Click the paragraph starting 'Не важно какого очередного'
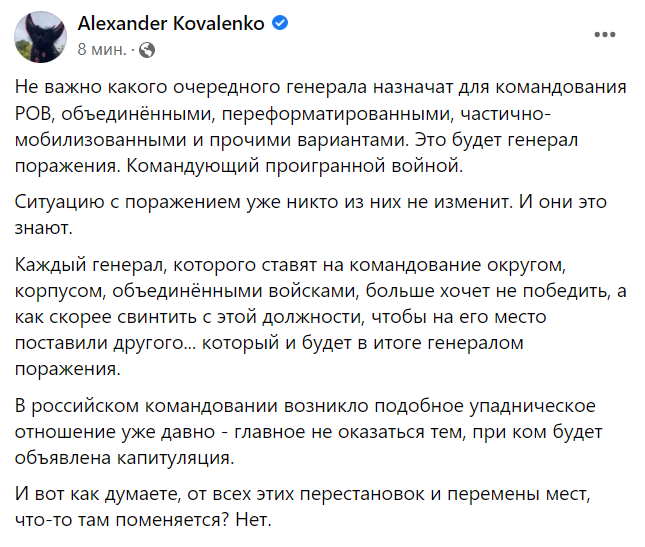This screenshot has width=645, height=547. point(321,126)
